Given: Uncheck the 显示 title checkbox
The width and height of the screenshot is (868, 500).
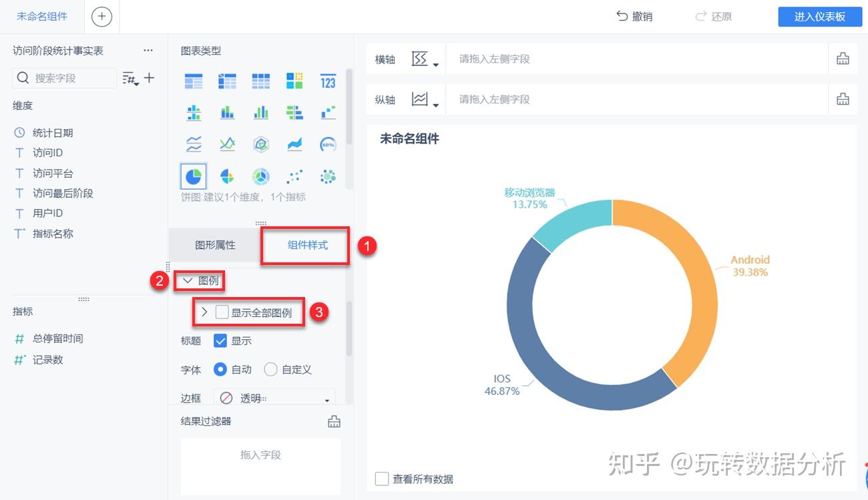Looking at the screenshot, I should pos(220,340).
